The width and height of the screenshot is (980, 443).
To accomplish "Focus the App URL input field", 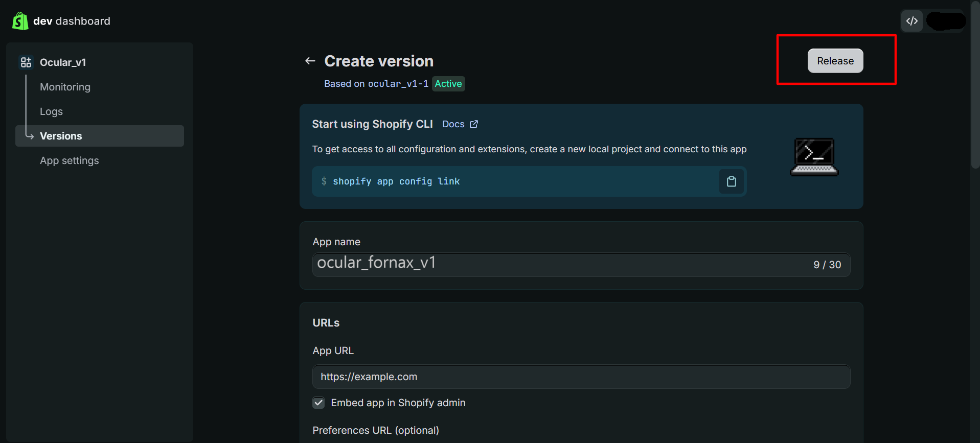I will 581,377.
